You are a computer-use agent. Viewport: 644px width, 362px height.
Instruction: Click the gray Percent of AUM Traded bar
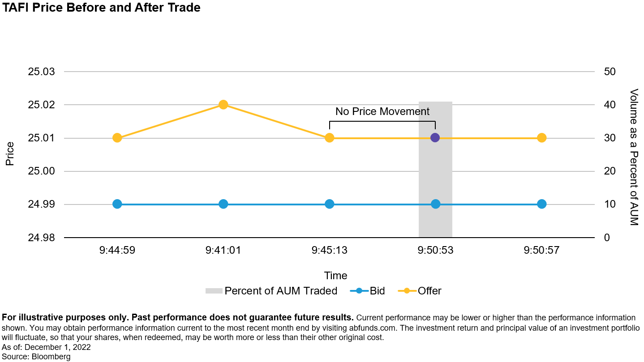[x=435, y=169]
